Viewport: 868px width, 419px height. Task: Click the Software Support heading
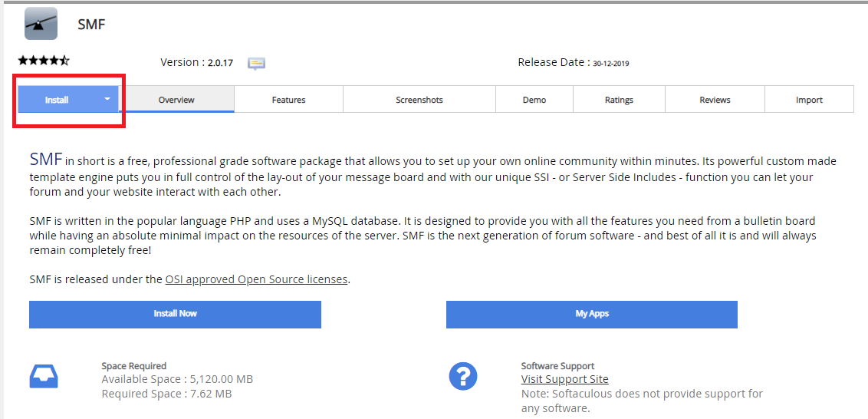pyautogui.click(x=557, y=366)
